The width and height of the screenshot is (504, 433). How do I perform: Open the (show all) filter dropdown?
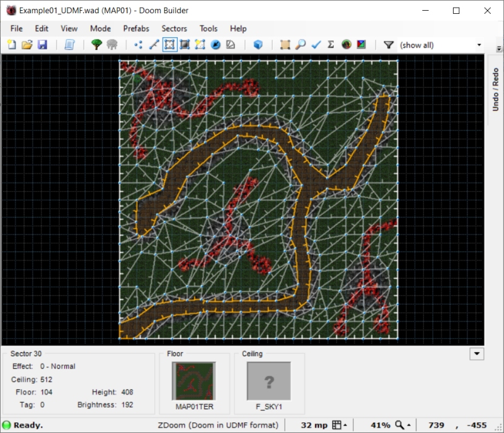479,45
